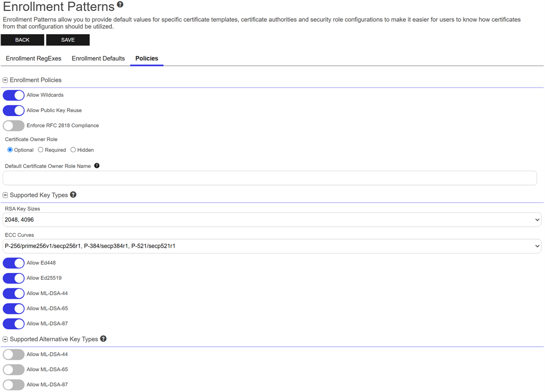Open the RSA Key Sizes dropdown
The width and height of the screenshot is (545, 392).
pos(272,219)
